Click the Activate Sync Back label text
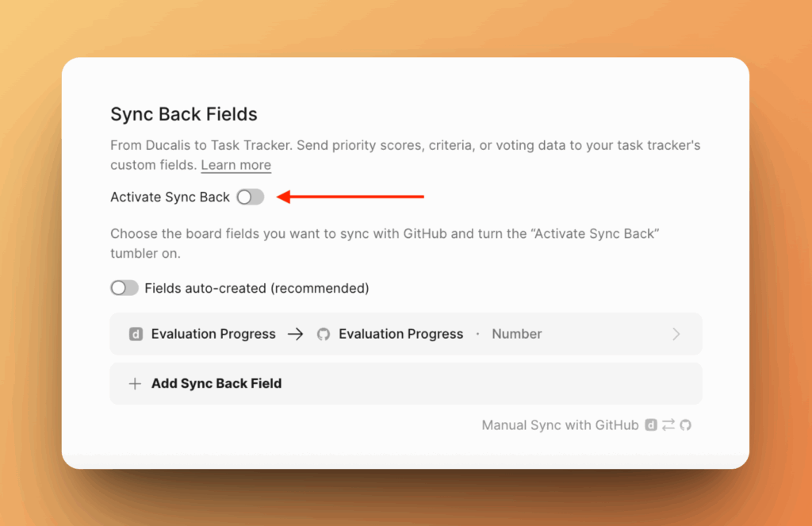Viewport: 812px width, 526px height. click(170, 197)
